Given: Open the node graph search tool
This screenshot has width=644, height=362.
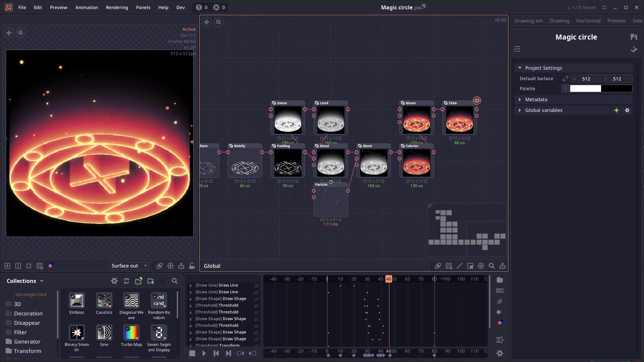Looking at the screenshot, I should coord(492,266).
